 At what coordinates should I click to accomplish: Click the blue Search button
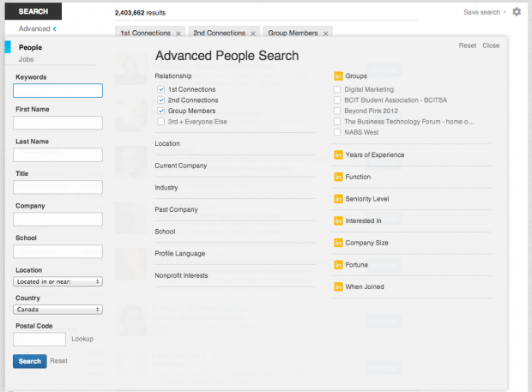coord(30,361)
